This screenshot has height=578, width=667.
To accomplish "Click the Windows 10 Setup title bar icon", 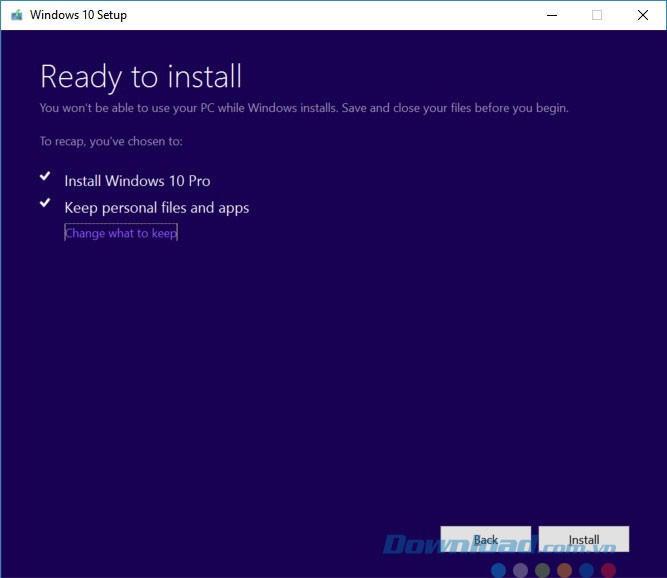I will tap(16, 15).
